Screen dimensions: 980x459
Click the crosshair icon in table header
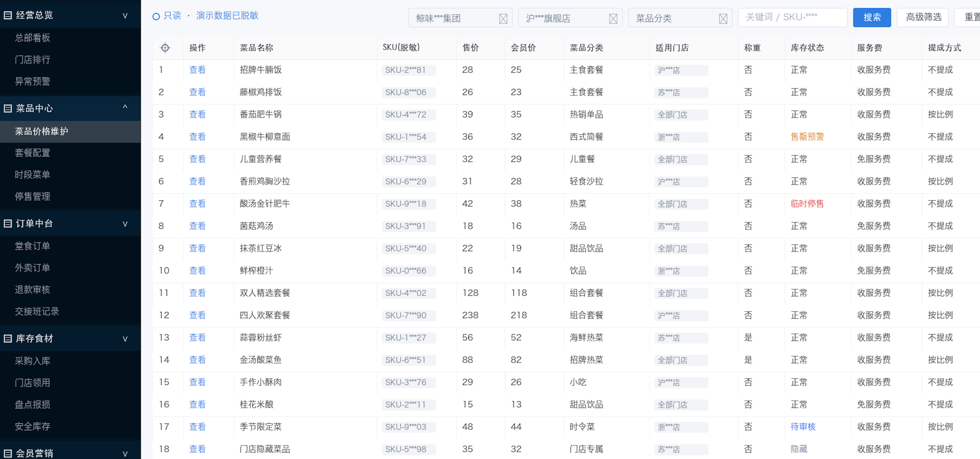(165, 48)
